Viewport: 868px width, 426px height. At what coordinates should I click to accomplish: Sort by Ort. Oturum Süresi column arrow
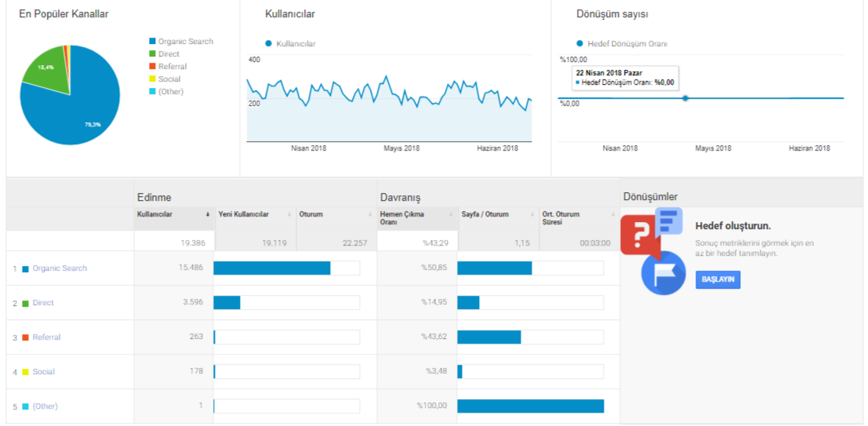click(x=613, y=214)
